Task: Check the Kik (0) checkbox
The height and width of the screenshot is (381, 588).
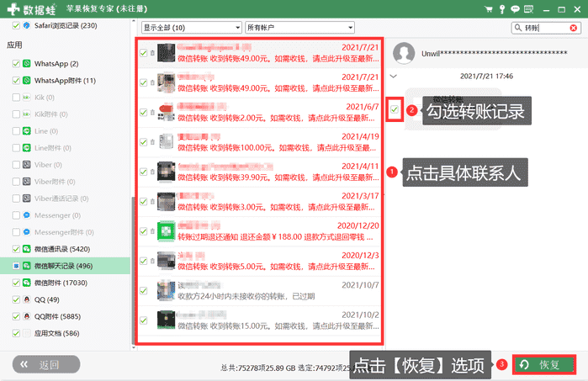Action: [x=16, y=97]
